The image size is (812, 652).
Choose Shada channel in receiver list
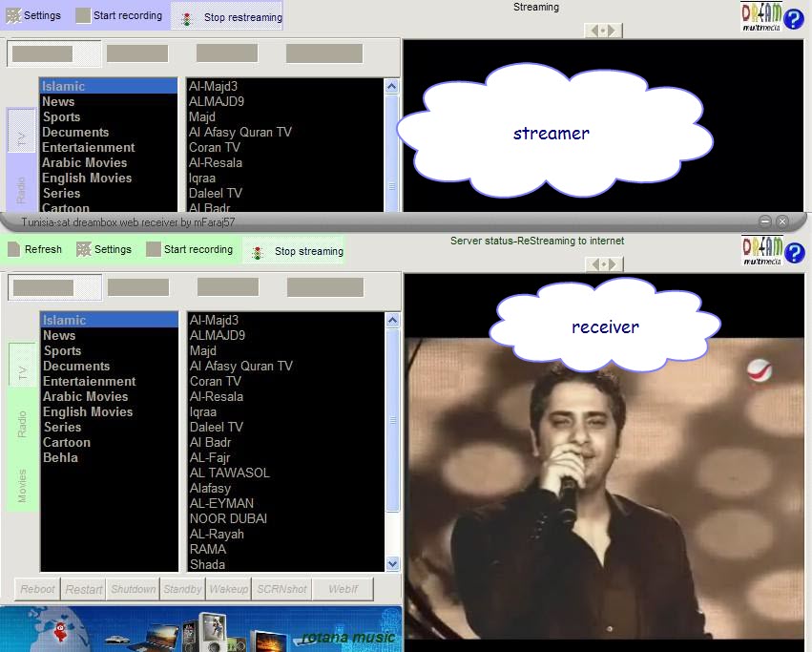point(286,564)
